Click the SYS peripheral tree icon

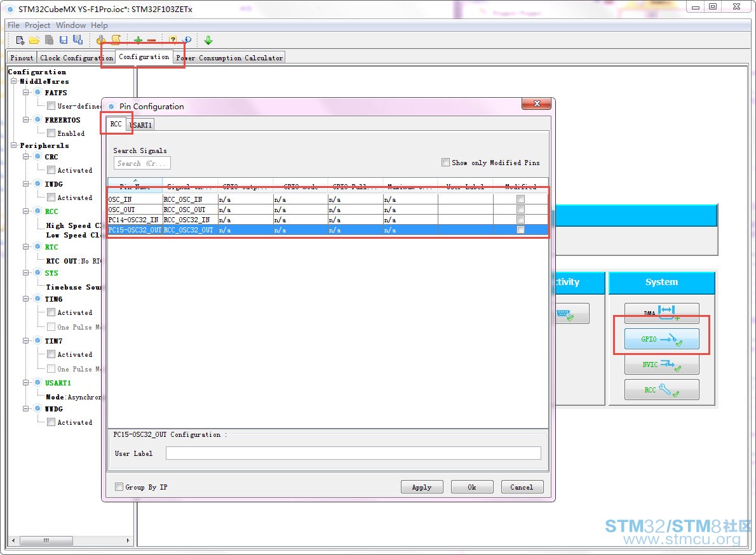click(x=37, y=272)
